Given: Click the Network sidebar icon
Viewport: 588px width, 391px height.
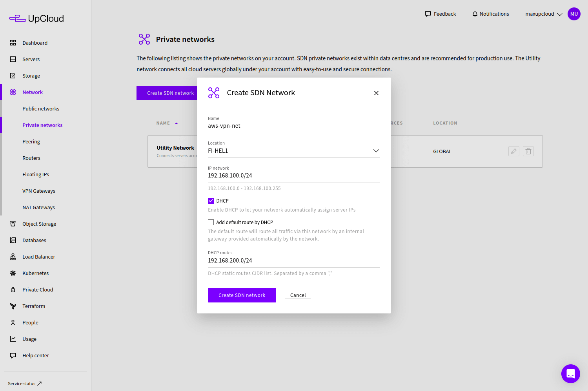Looking at the screenshot, I should pyautogui.click(x=13, y=92).
